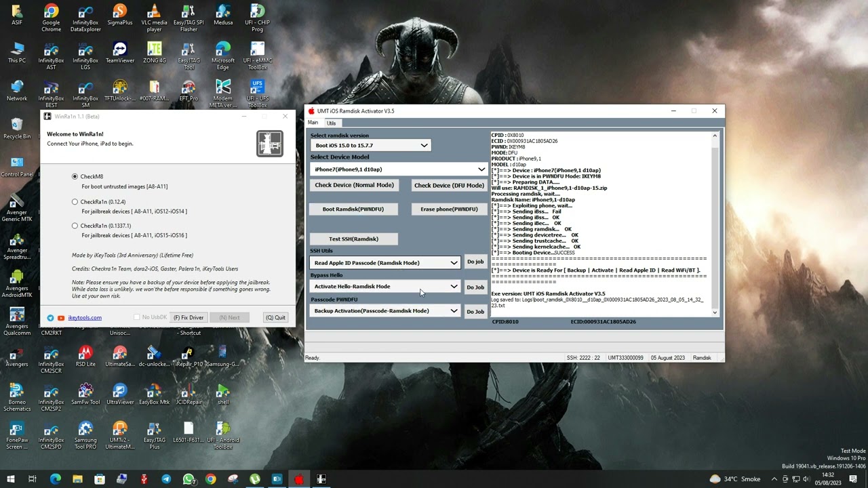Click the WinRa1n logo image
Screen dimensions: 868x488
(x=270, y=144)
